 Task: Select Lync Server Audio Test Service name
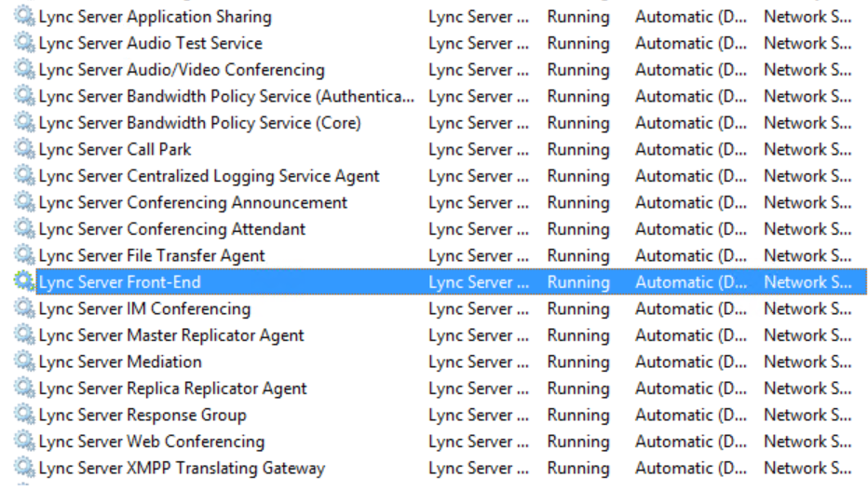[x=151, y=43]
